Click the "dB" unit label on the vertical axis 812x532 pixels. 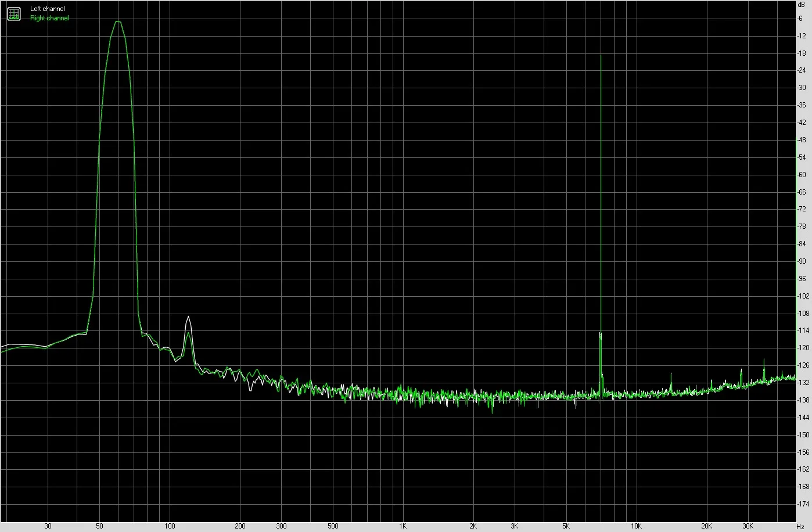click(x=802, y=4)
